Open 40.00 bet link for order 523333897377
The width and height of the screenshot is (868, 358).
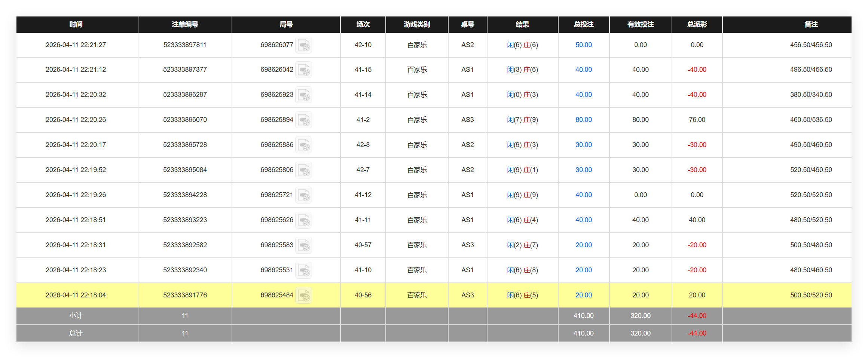(x=583, y=70)
